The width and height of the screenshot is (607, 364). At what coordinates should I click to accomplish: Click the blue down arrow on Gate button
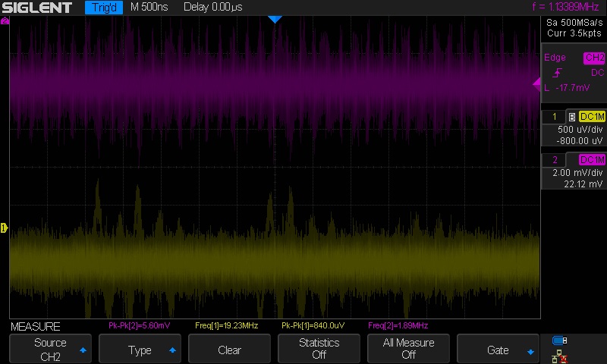click(x=530, y=352)
